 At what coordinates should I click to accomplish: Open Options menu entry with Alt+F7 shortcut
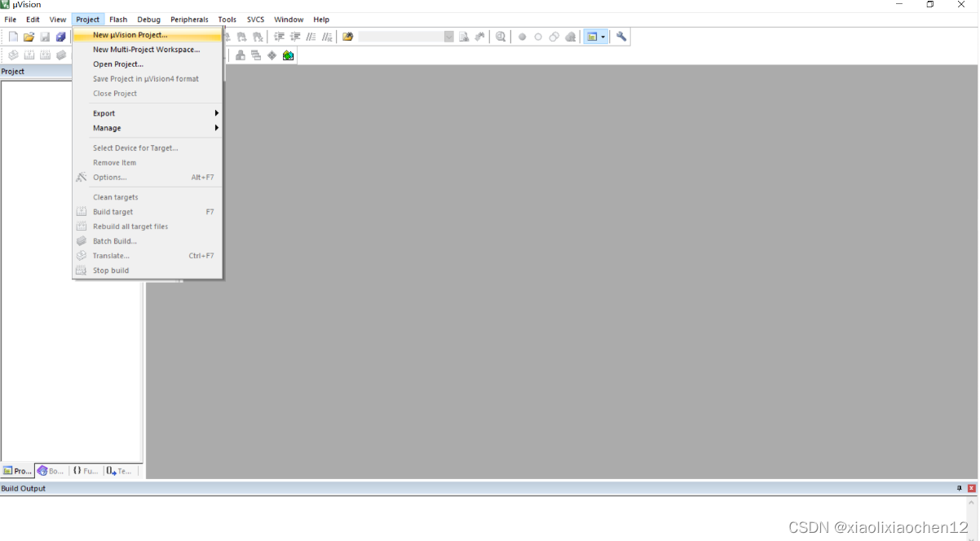[148, 178]
